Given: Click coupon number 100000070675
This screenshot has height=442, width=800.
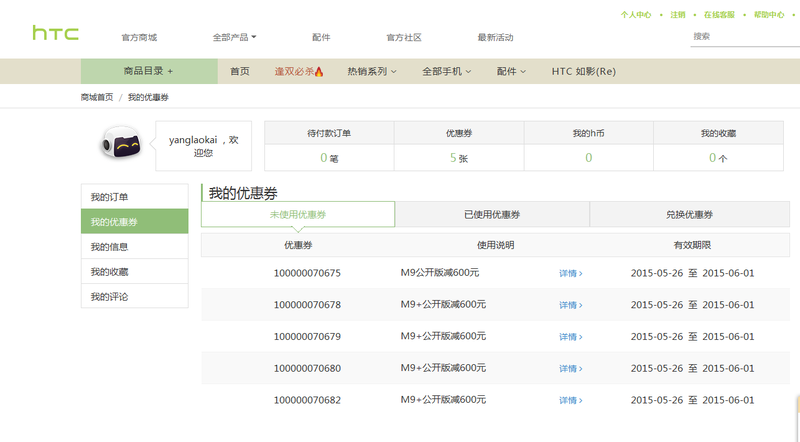Looking at the screenshot, I should pyautogui.click(x=307, y=273).
